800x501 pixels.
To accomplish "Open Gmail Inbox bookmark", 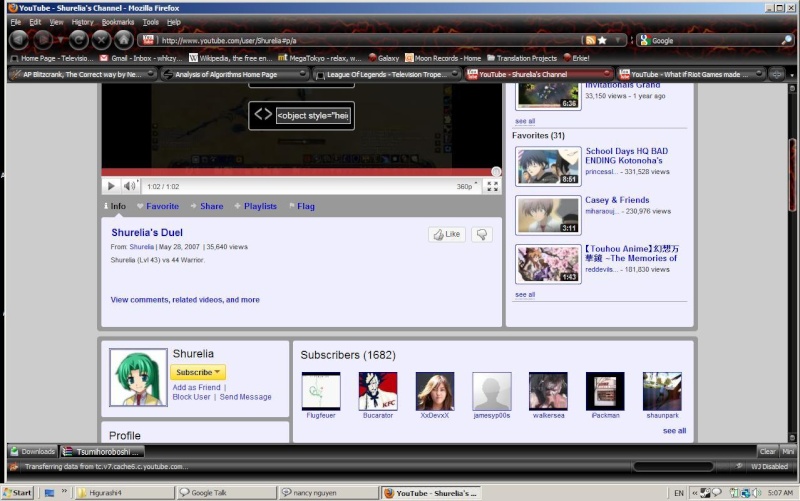I will [140, 58].
